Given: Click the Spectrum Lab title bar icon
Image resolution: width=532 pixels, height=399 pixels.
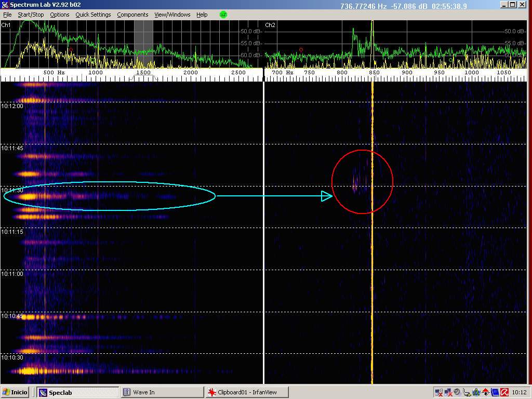Looking at the screenshot, I should 5,5.
